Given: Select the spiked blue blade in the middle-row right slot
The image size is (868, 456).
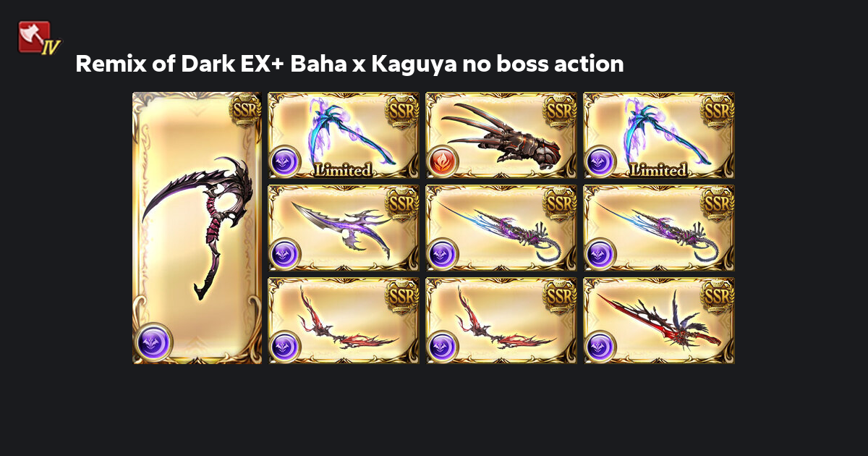Looking at the screenshot, I should 659,228.
